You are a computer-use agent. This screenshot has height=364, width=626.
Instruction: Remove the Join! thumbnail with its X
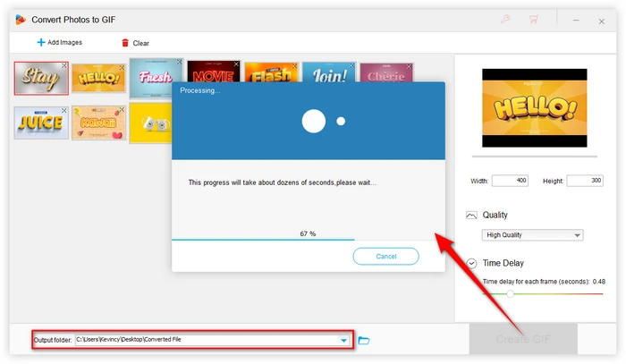click(351, 65)
